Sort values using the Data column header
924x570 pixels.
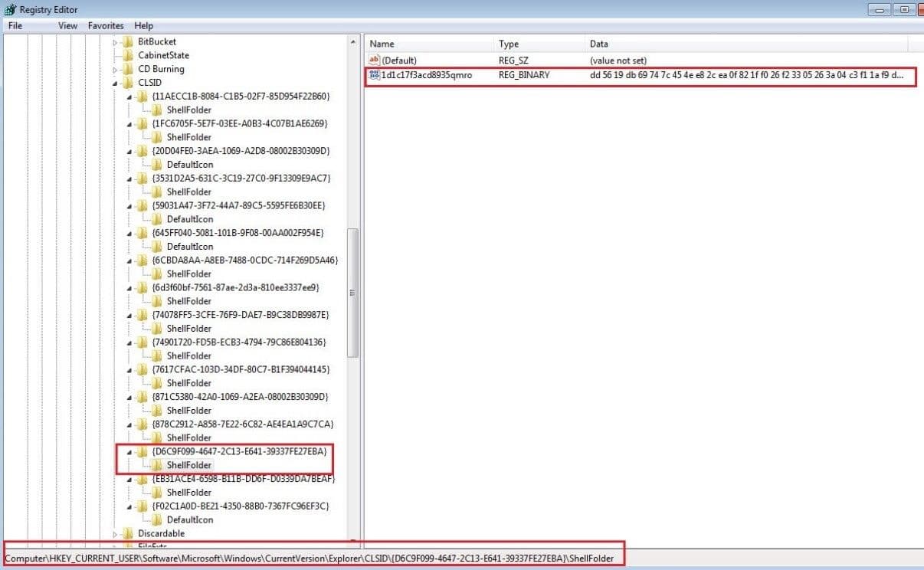coord(598,44)
